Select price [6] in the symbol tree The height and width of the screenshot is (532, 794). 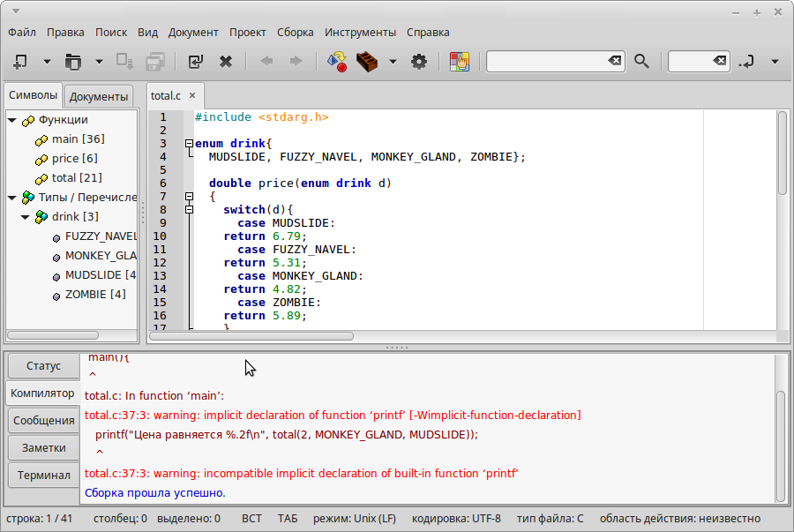74,159
